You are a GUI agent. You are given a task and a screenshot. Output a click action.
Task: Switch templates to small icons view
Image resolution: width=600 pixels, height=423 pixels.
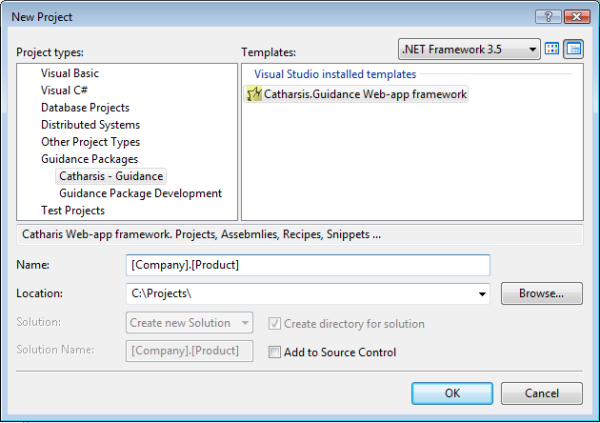[573, 49]
